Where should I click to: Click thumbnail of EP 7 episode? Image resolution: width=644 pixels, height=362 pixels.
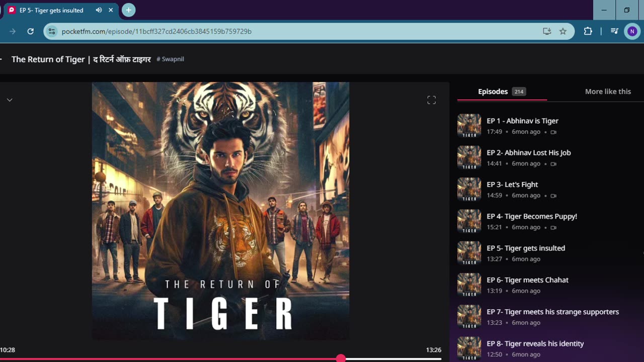coord(469,317)
